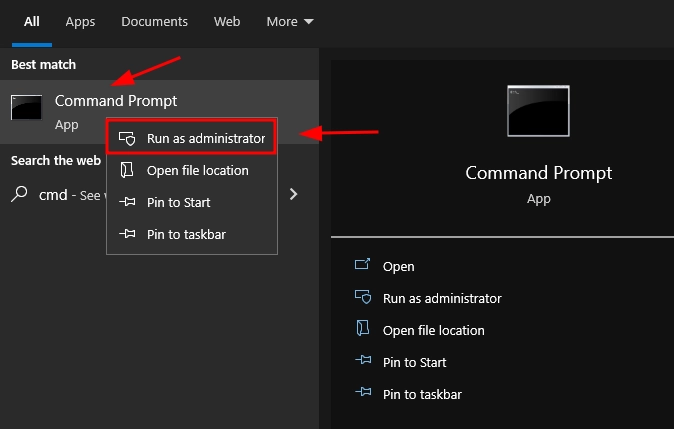Click the Command Prompt icon under Best match
The width and height of the screenshot is (674, 429).
(x=26, y=108)
